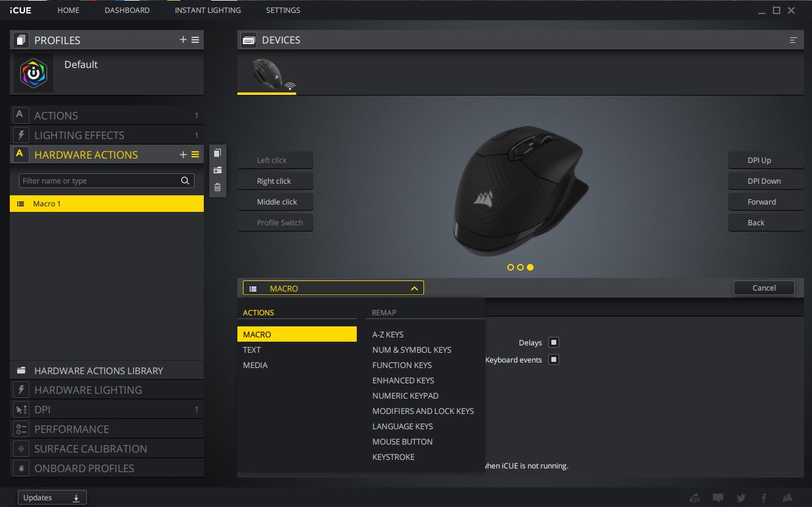Select ENHANCED KEYS remap option
The height and width of the screenshot is (507, 812).
(x=403, y=380)
